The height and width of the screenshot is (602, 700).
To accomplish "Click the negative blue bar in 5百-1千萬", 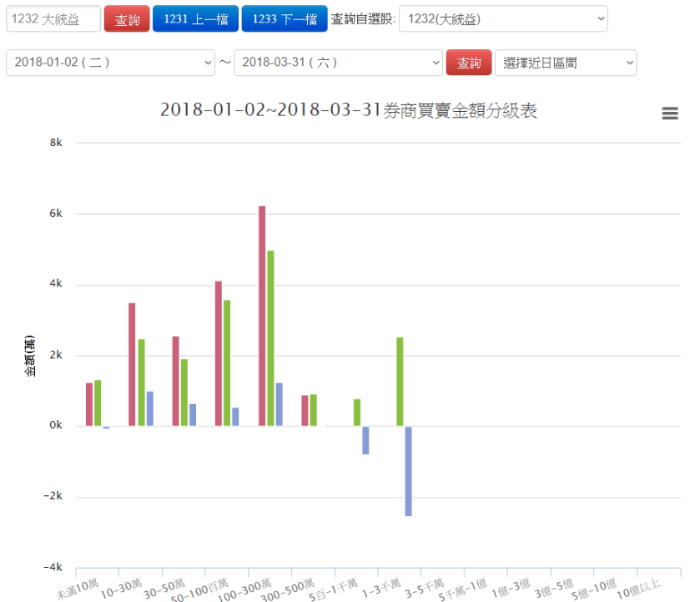I will tap(365, 440).
